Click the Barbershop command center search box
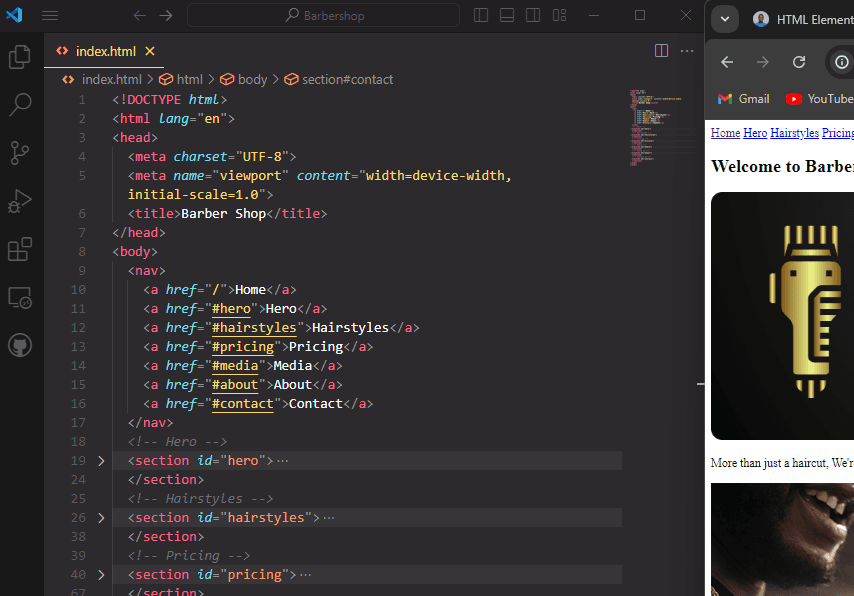 [x=323, y=15]
